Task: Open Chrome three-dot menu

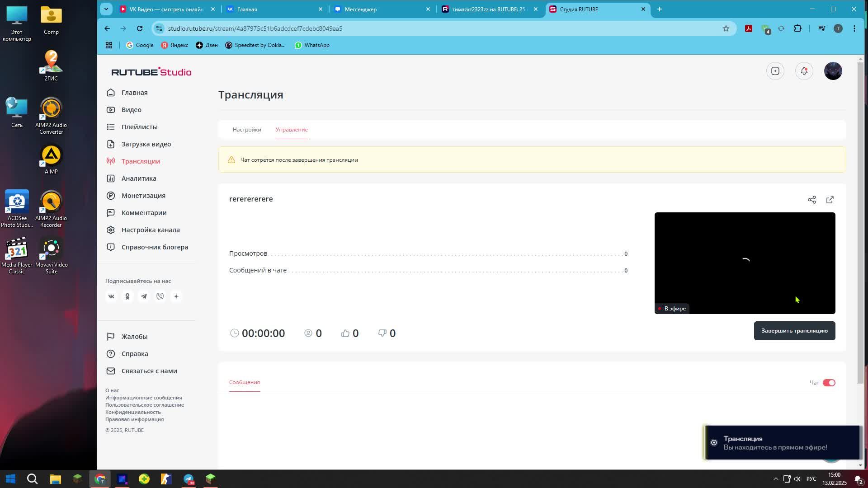Action: (854, 28)
